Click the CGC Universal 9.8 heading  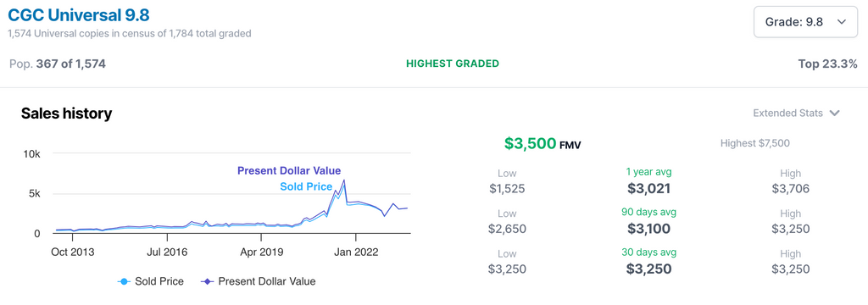click(x=79, y=14)
